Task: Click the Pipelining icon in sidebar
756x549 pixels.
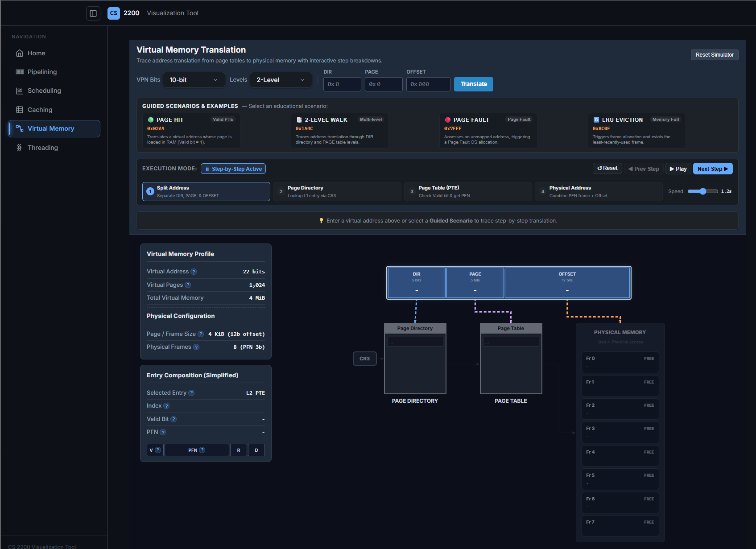Action: [x=20, y=72]
